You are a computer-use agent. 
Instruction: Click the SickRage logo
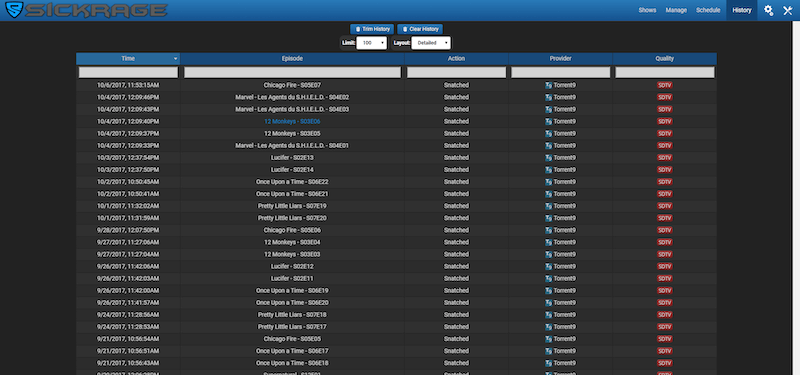[86, 10]
